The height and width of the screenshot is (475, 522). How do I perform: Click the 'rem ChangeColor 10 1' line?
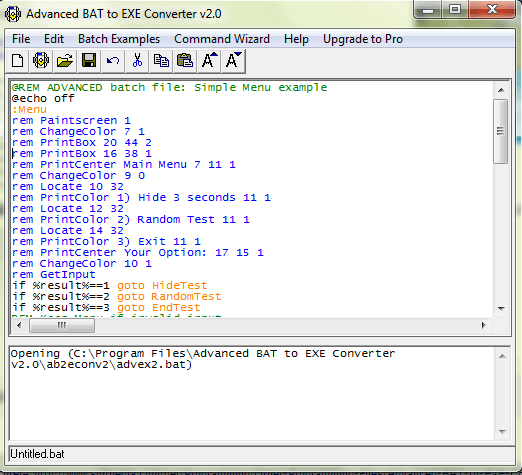pos(82,264)
